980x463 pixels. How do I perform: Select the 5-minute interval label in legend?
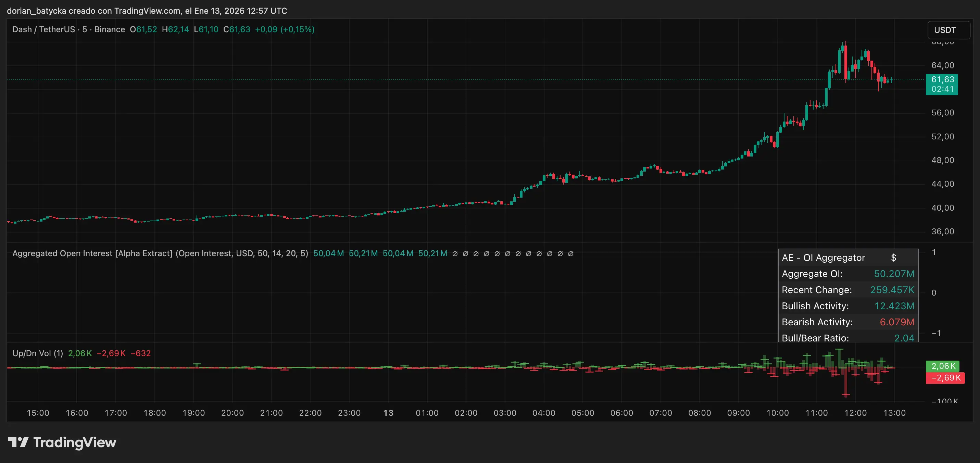coord(85,29)
